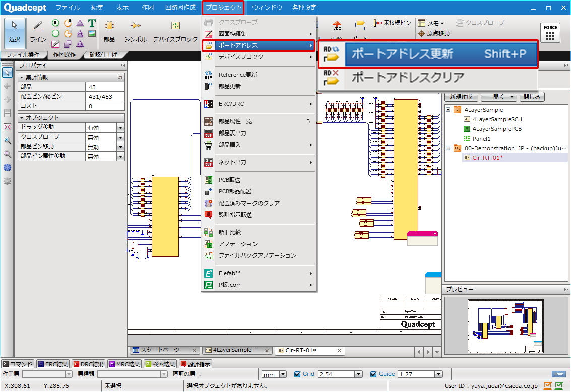571x392 pixels.
Task: Collapse the オブジェクト section
Action: point(22,118)
